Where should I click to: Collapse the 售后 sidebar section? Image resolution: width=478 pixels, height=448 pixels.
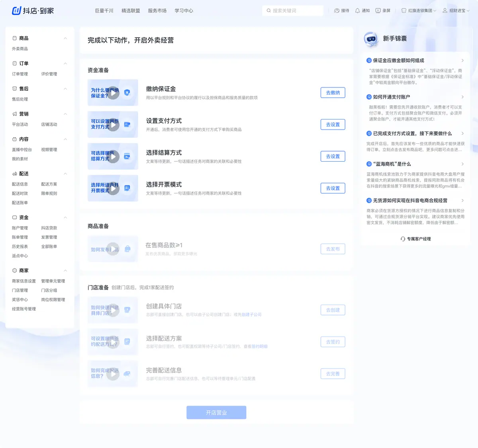tap(65, 89)
